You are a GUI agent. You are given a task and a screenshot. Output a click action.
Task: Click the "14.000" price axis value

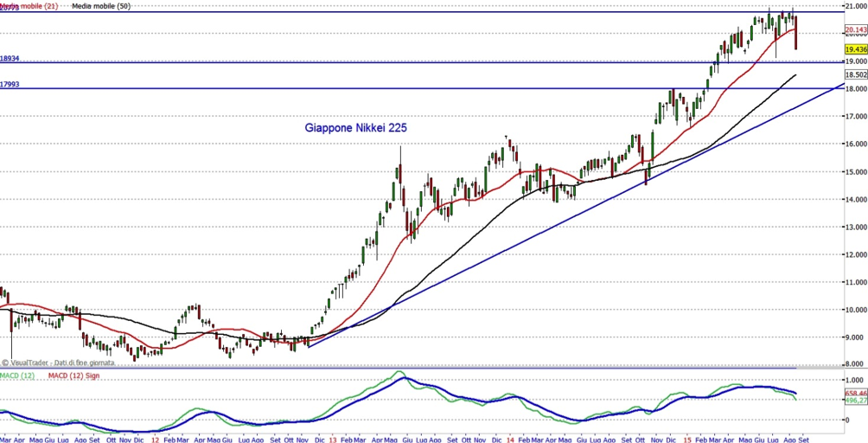coord(856,199)
